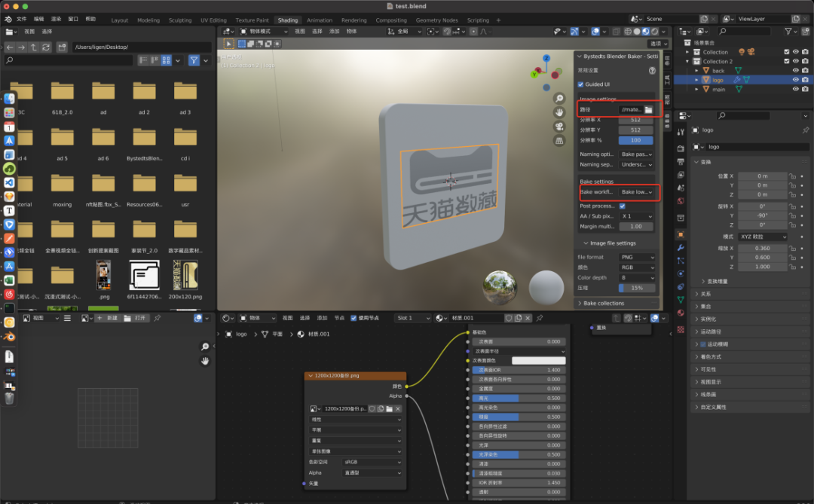
Task: Switch to the UV Editing workspace tab
Action: coord(213,20)
